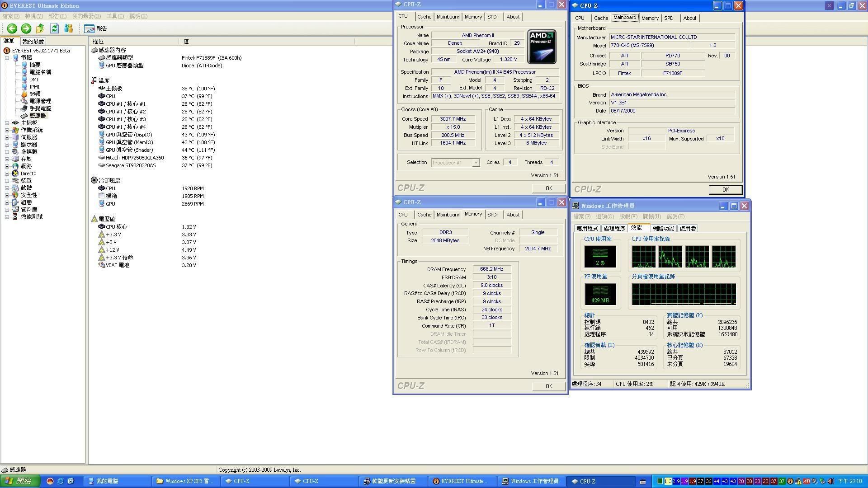This screenshot has height=488, width=868.
Task: Expand the 主機板 tree node
Action: coord(7,123)
